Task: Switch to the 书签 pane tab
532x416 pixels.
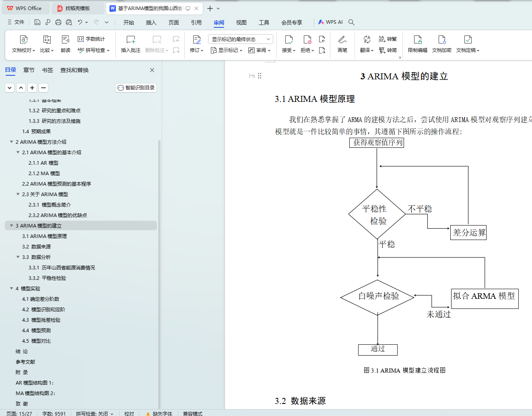Action: point(47,70)
